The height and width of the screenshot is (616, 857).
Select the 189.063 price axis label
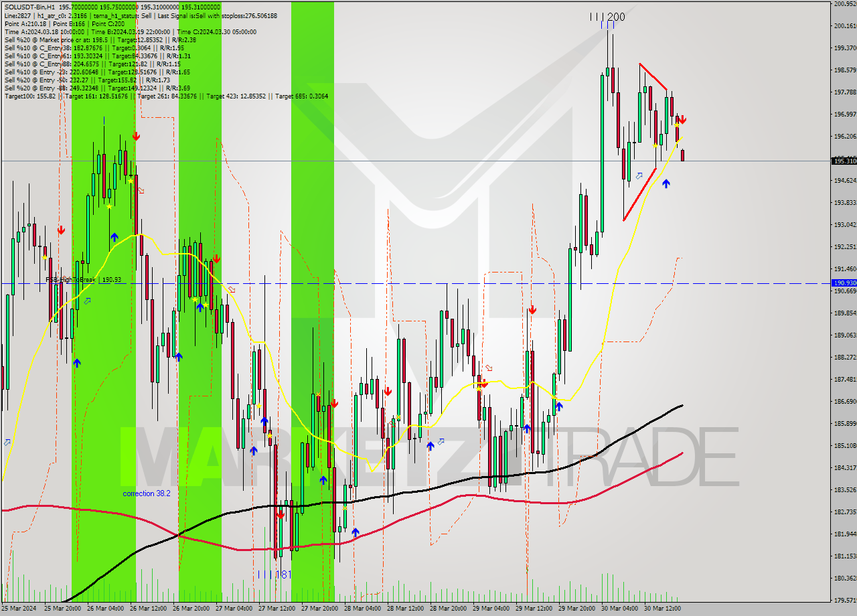pos(844,335)
